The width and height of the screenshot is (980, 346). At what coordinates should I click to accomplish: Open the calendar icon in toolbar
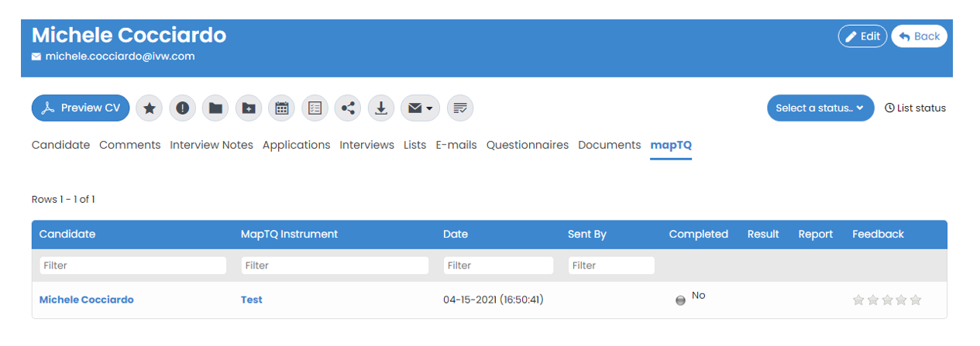click(282, 108)
